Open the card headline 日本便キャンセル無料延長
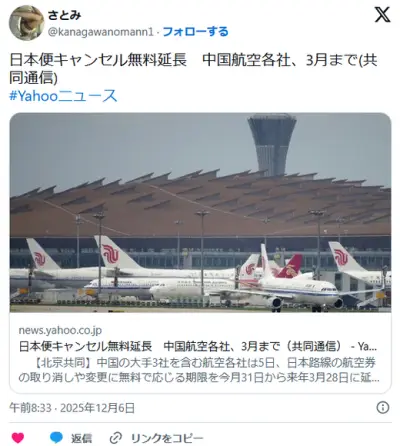Screen dimensions: 400x446 click(x=198, y=346)
